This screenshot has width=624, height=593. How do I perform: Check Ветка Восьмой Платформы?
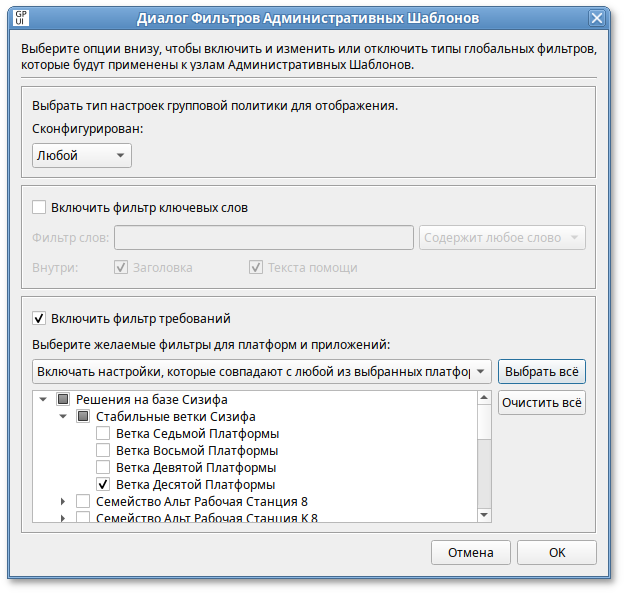tap(103, 451)
